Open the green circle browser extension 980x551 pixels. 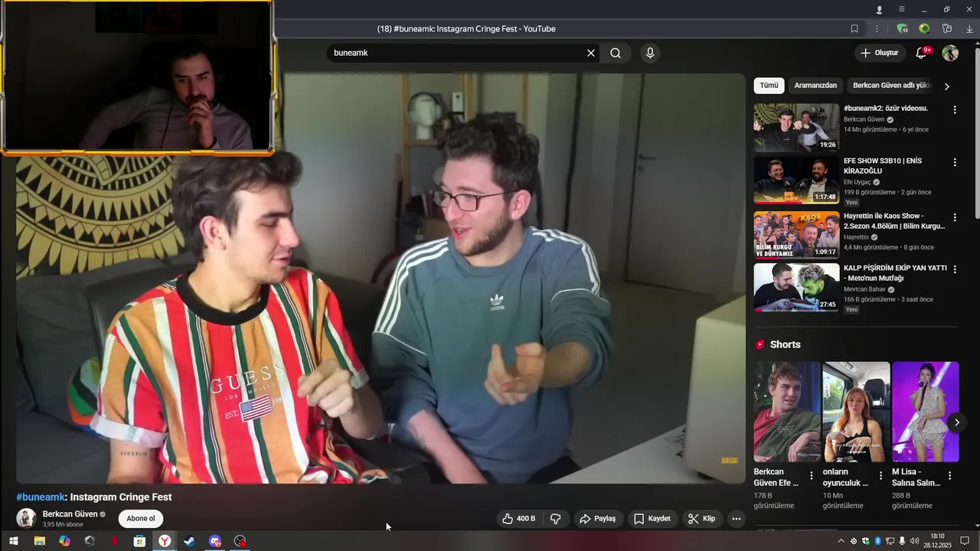coord(925,29)
